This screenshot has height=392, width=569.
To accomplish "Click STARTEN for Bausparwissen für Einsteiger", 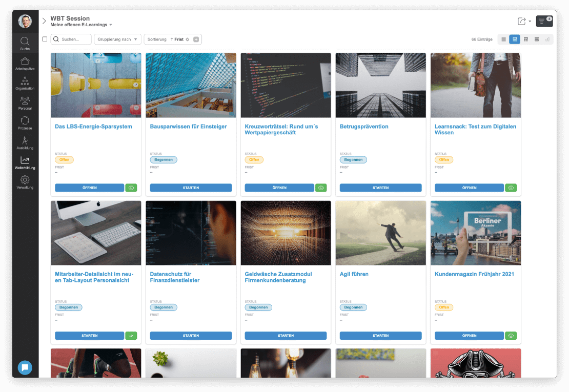I will click(191, 188).
